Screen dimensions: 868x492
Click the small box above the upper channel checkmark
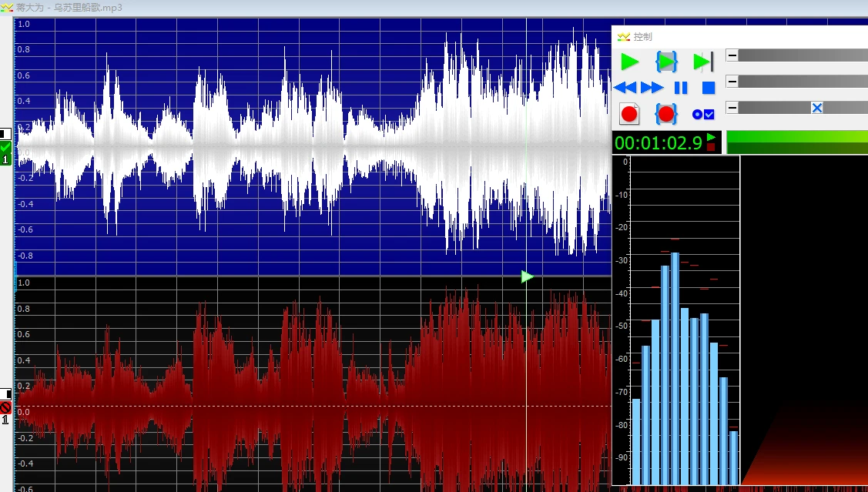(x=6, y=133)
